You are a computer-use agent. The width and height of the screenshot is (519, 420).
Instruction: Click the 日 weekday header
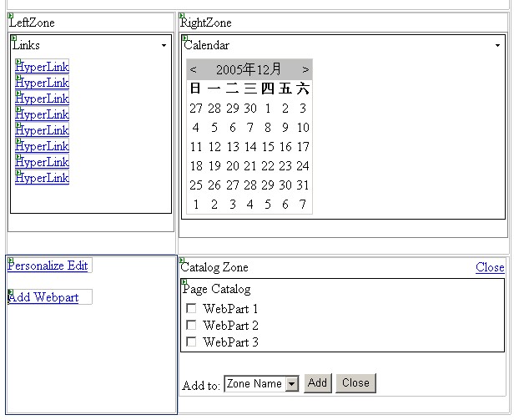tap(195, 89)
